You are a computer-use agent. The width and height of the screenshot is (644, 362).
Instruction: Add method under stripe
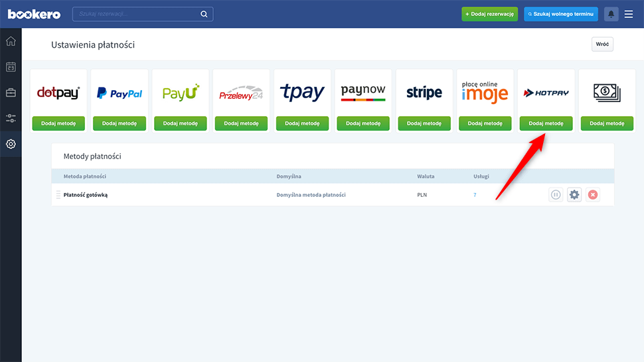tap(424, 123)
